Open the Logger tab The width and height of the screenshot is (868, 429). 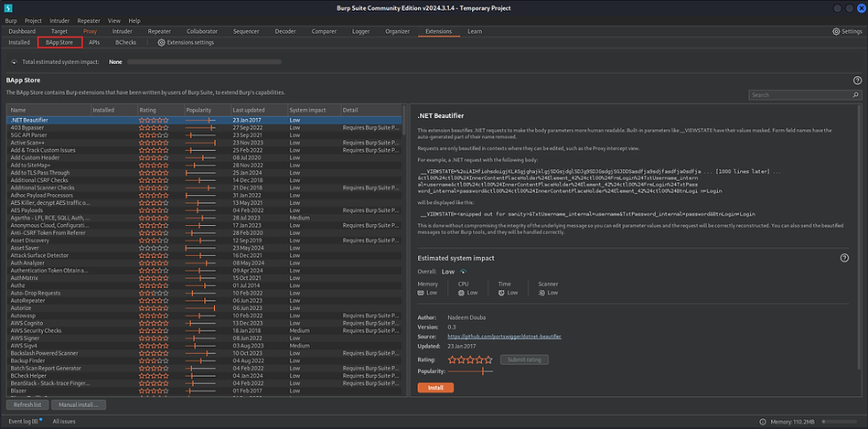point(361,31)
